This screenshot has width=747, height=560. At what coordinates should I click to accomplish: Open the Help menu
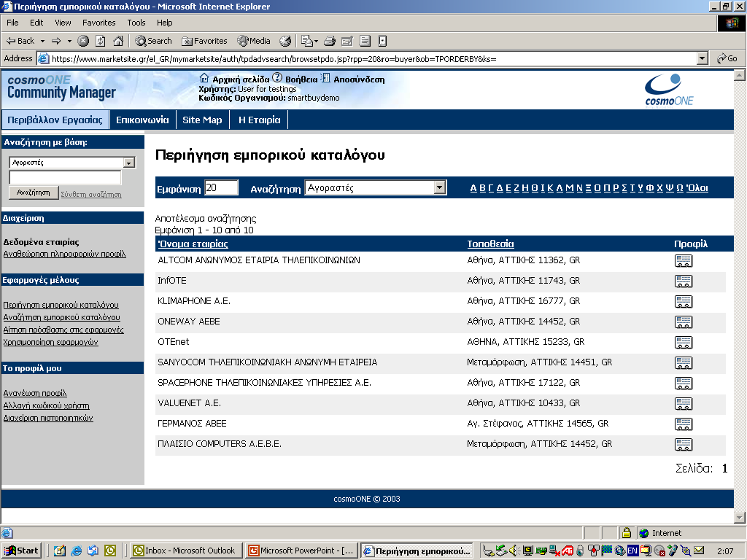click(164, 23)
